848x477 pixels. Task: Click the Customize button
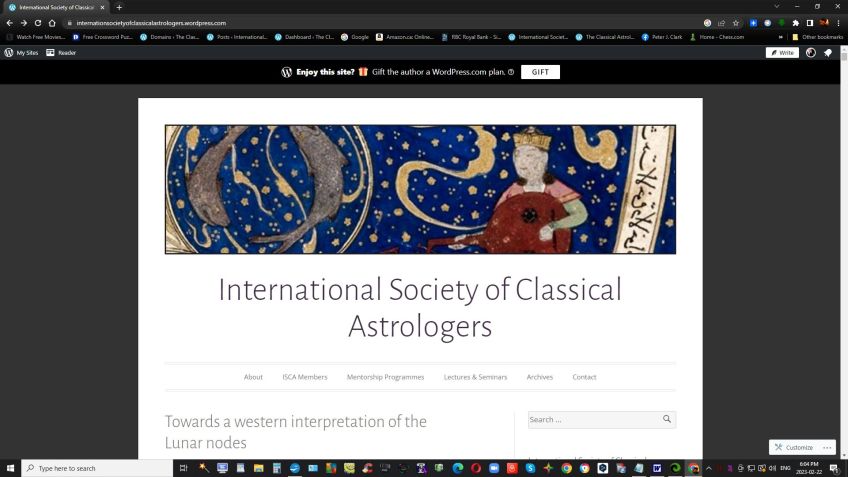[794, 447]
